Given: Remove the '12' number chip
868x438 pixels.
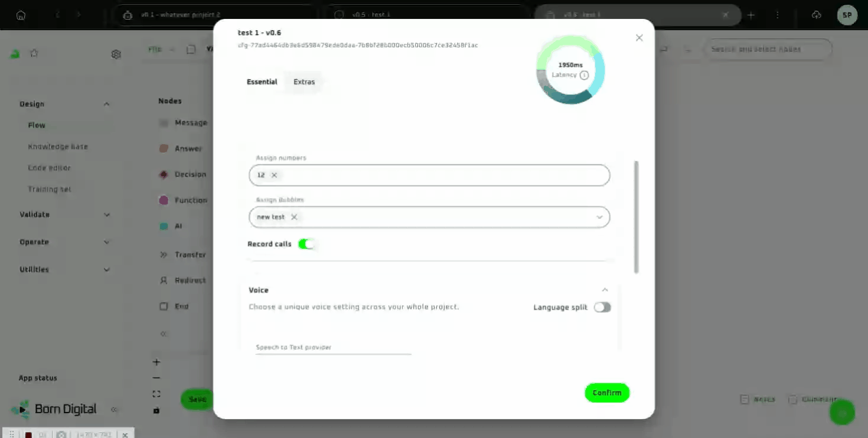Looking at the screenshot, I should 274,175.
